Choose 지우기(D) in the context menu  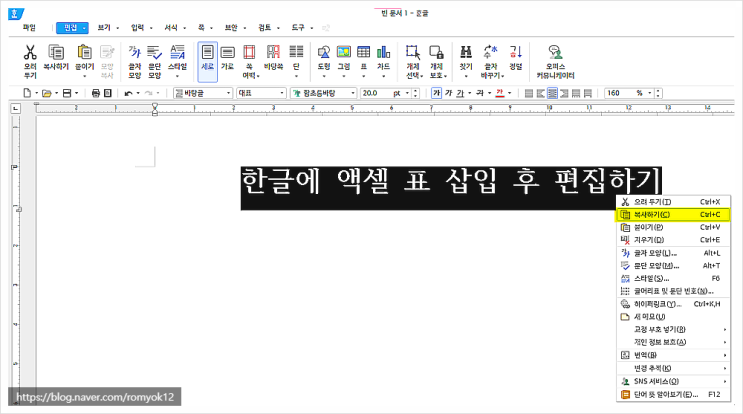pos(673,240)
